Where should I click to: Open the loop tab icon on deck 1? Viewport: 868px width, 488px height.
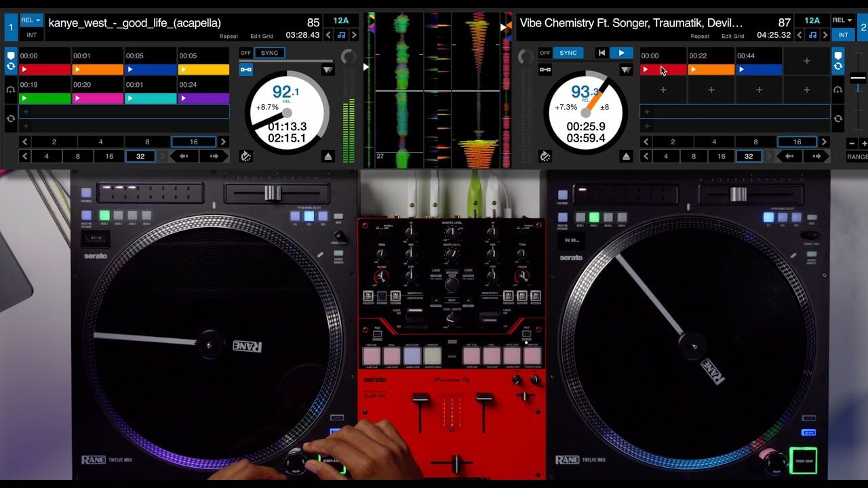point(11,119)
